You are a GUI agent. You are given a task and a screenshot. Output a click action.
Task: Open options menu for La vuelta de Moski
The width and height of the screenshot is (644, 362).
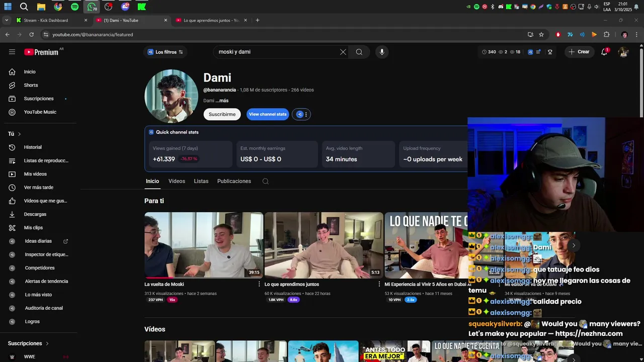point(259,284)
